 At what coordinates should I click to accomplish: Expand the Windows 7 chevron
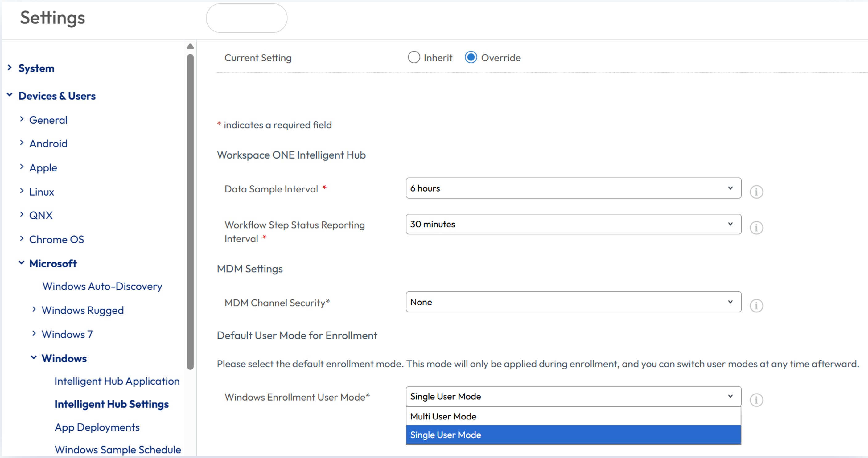[x=34, y=334]
